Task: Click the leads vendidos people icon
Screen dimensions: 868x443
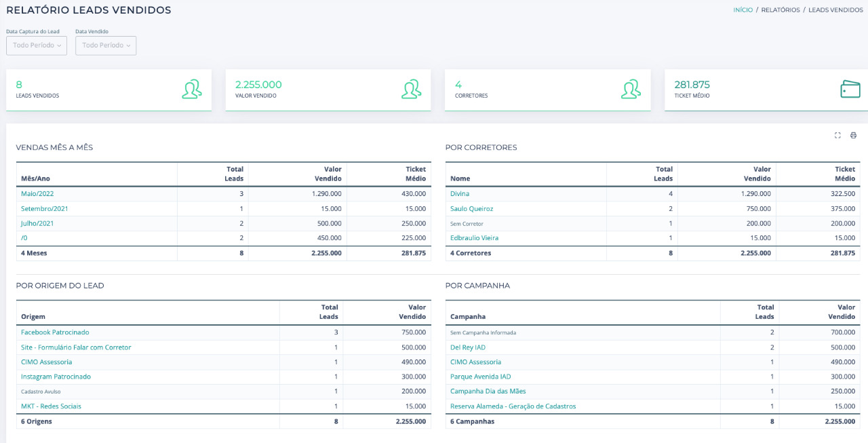Action: point(192,89)
